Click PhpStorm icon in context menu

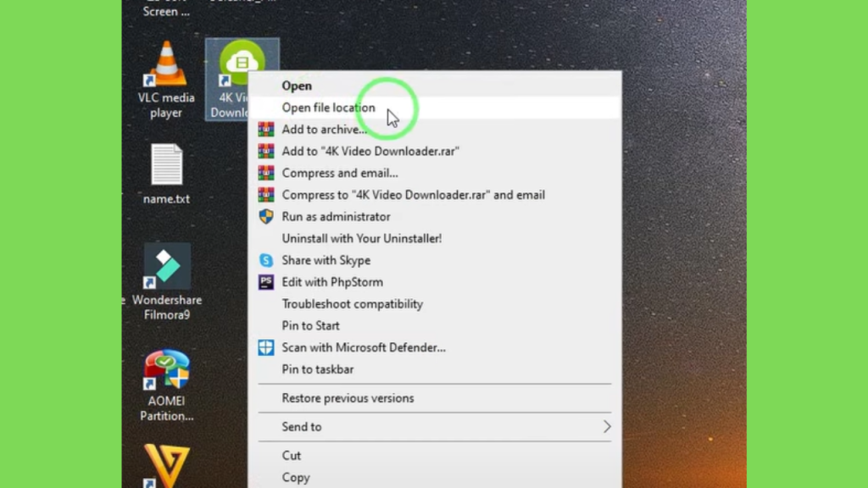pyautogui.click(x=266, y=282)
